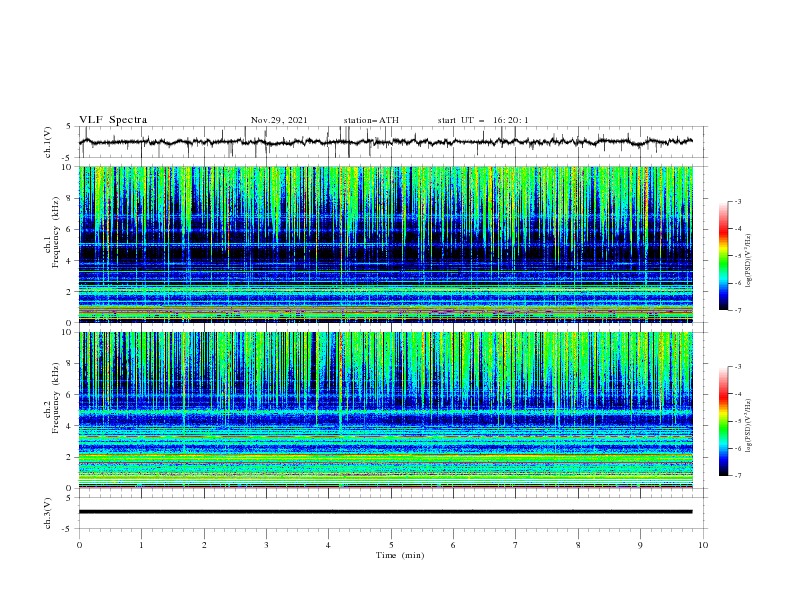The width and height of the screenshot is (792, 612).
Task: Click time axis tick label "3"
Action: click(x=266, y=545)
